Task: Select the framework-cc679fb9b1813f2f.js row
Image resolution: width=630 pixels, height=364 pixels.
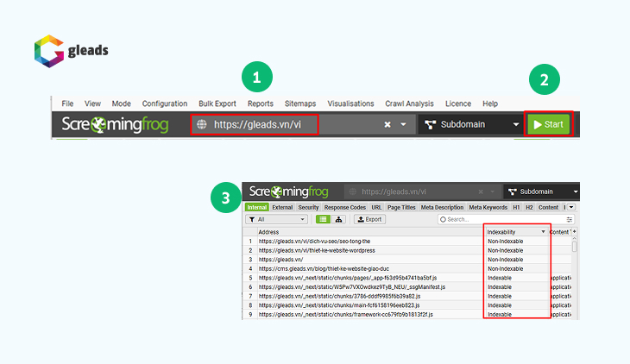Action: (x=346, y=315)
